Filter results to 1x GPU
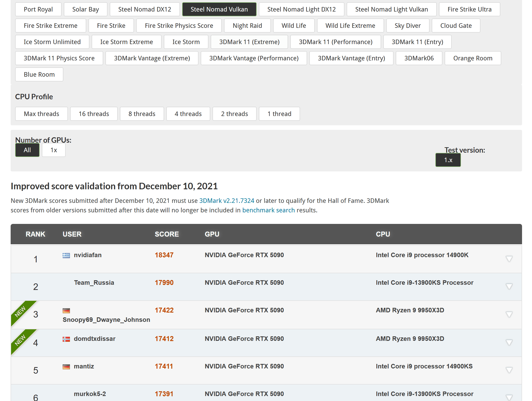The width and height of the screenshot is (532, 401). (x=54, y=150)
